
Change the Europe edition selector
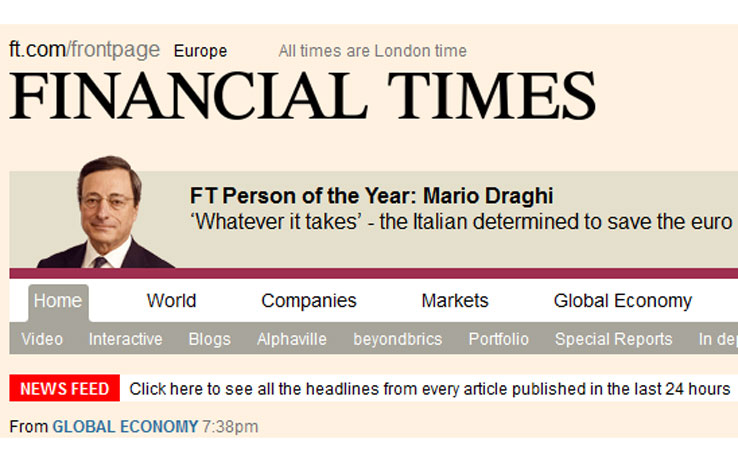[x=201, y=51]
